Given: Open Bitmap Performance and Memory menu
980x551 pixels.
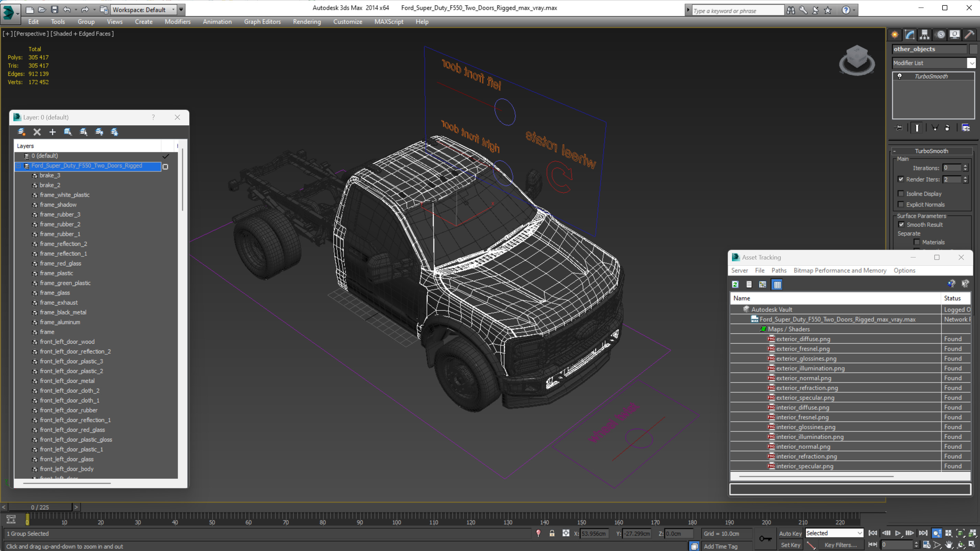Looking at the screenshot, I should pyautogui.click(x=840, y=271).
